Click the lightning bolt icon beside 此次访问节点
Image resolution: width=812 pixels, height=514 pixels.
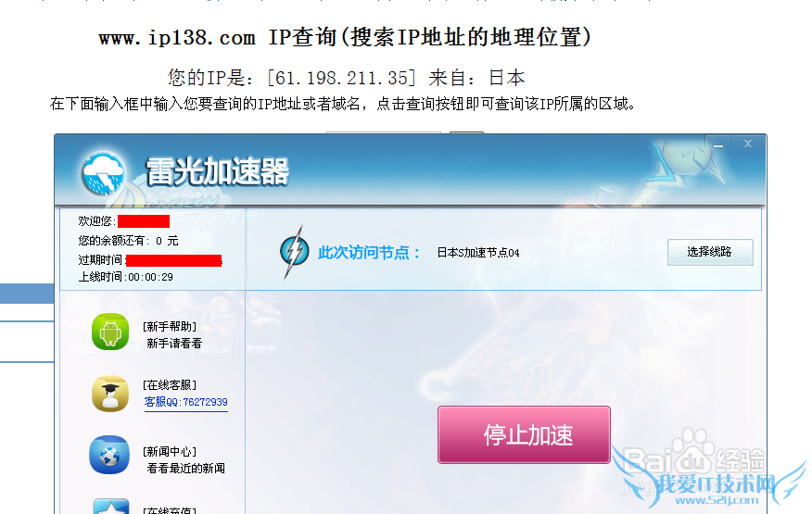[x=294, y=252]
